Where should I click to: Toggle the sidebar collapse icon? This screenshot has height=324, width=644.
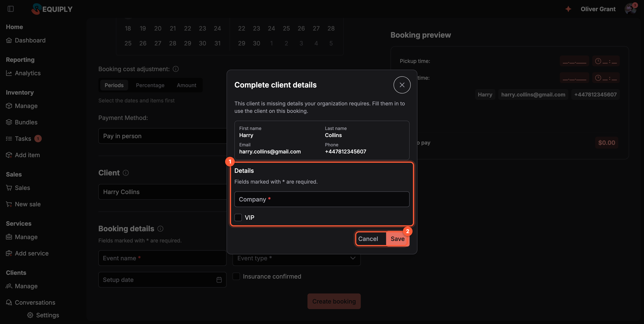(x=10, y=9)
